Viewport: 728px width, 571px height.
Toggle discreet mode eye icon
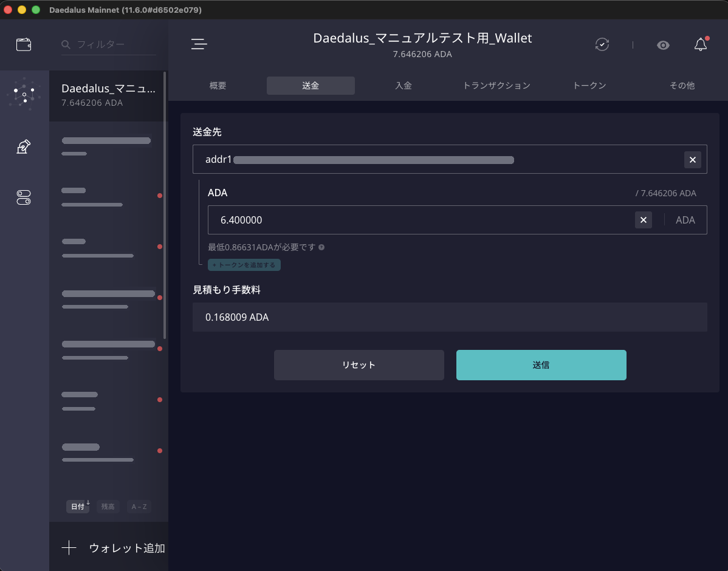tap(663, 45)
